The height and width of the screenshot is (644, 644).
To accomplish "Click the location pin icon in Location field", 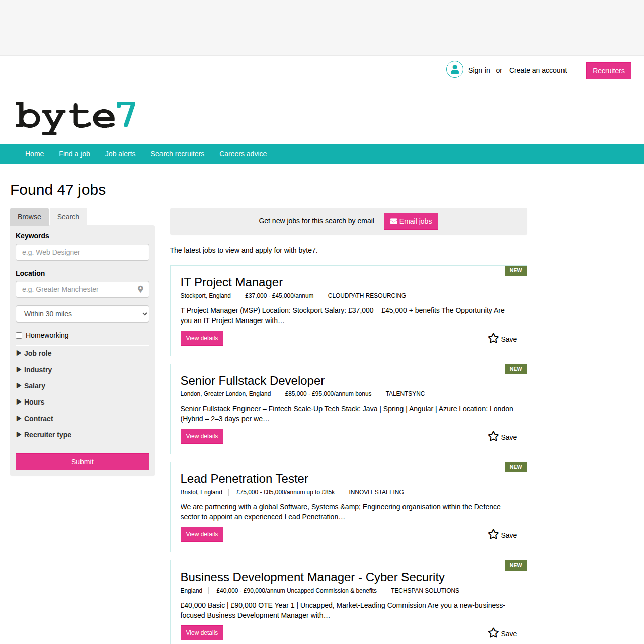I will [x=140, y=289].
